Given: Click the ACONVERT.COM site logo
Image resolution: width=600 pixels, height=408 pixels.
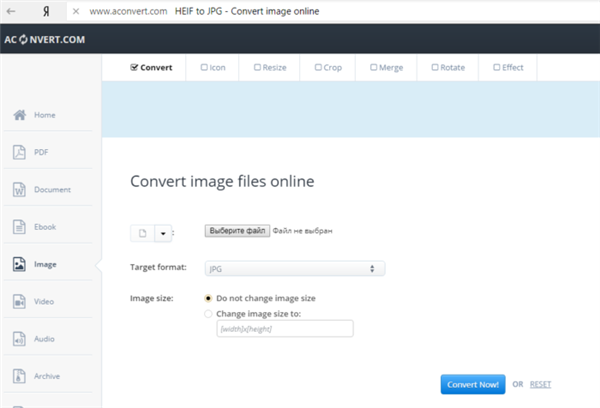Looking at the screenshot, I should pos(45,39).
